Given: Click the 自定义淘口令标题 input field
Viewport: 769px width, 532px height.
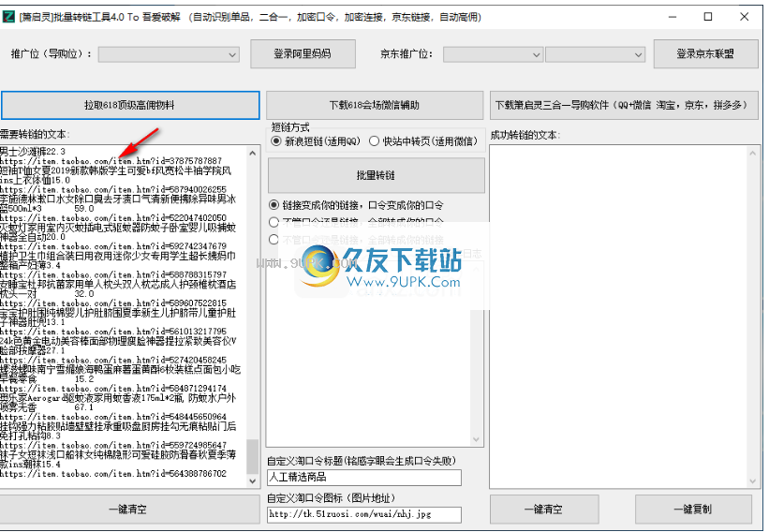Looking at the screenshot, I should tap(364, 477).
